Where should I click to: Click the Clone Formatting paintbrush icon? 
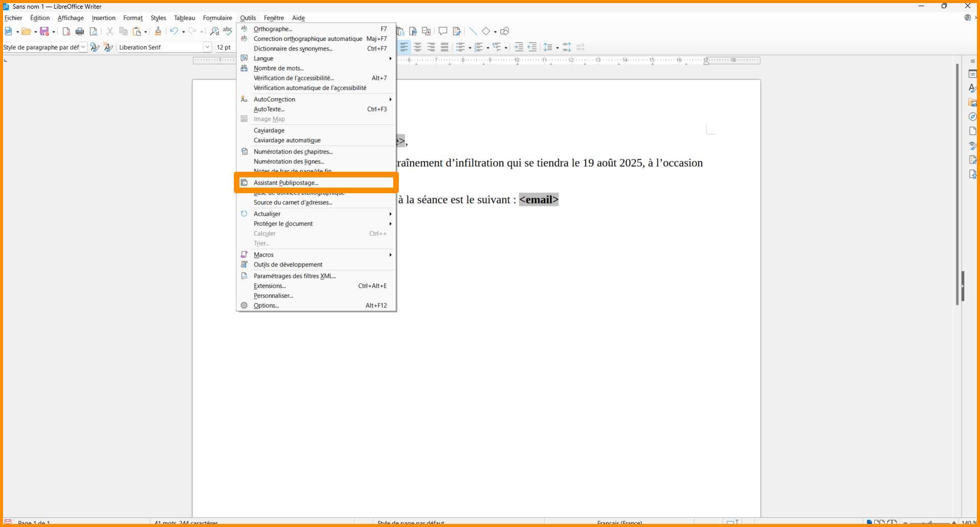(158, 32)
